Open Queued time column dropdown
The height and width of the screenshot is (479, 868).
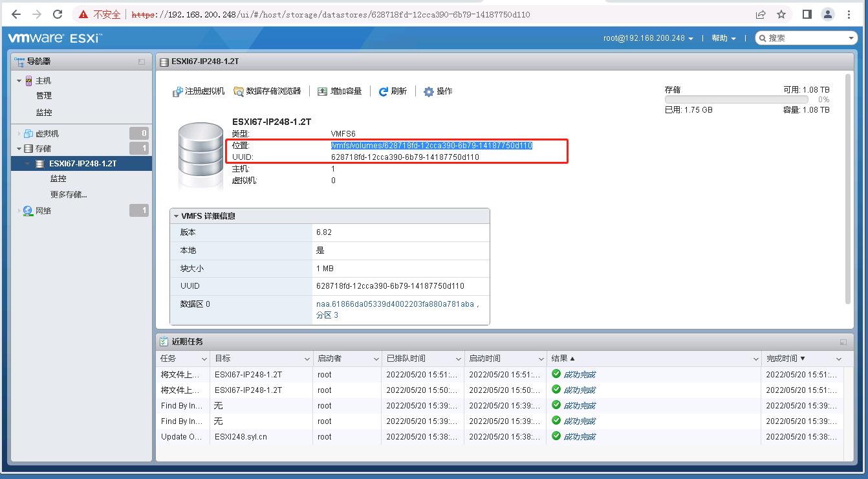coord(458,359)
